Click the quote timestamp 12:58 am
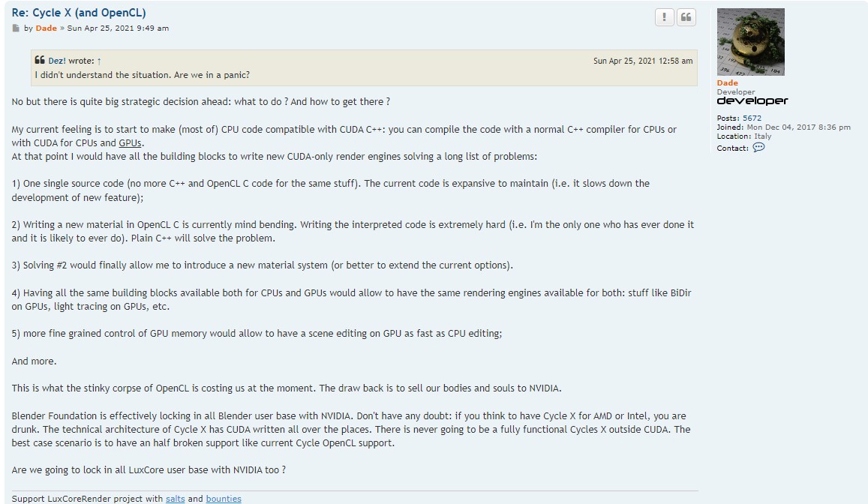The height and width of the screenshot is (504, 868). [643, 61]
